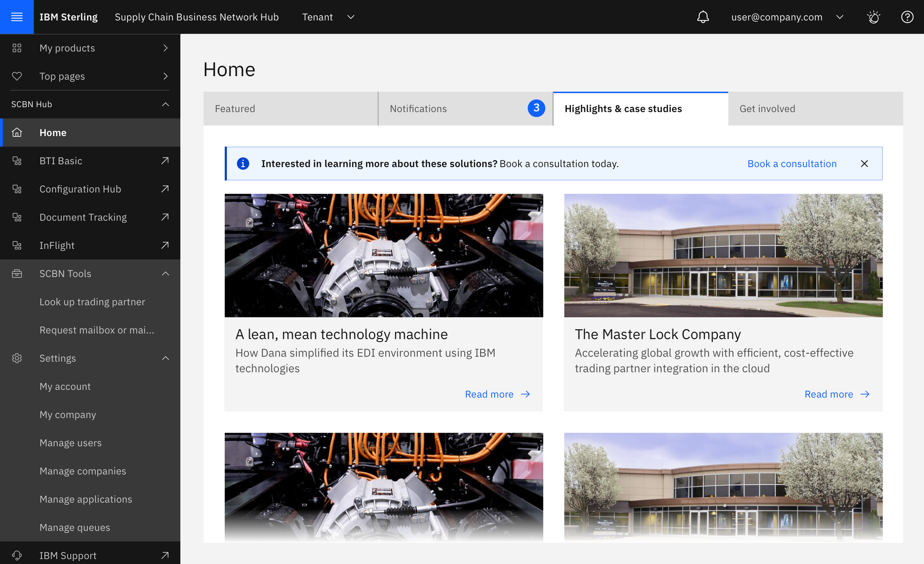Image resolution: width=924 pixels, height=564 pixels.
Task: Collapse the SCBN Tools section
Action: coord(165,274)
